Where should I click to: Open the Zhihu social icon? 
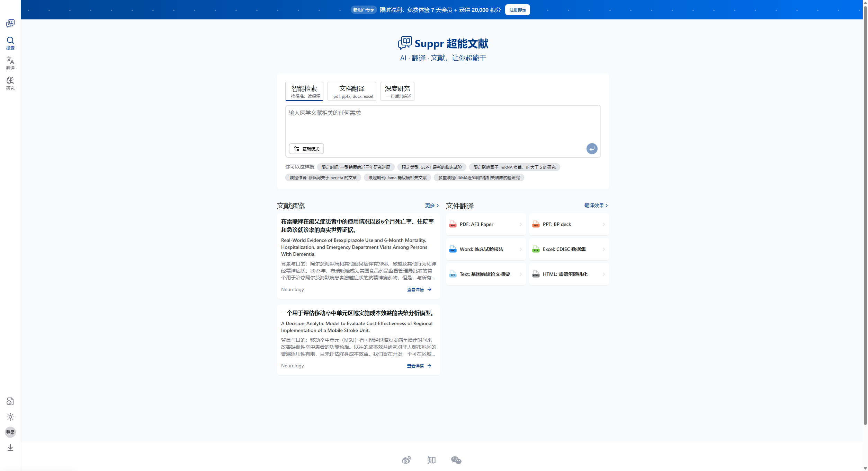coord(431,460)
